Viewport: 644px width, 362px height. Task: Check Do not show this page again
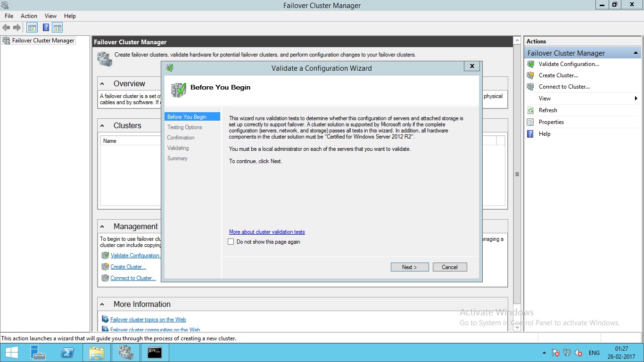[231, 242]
